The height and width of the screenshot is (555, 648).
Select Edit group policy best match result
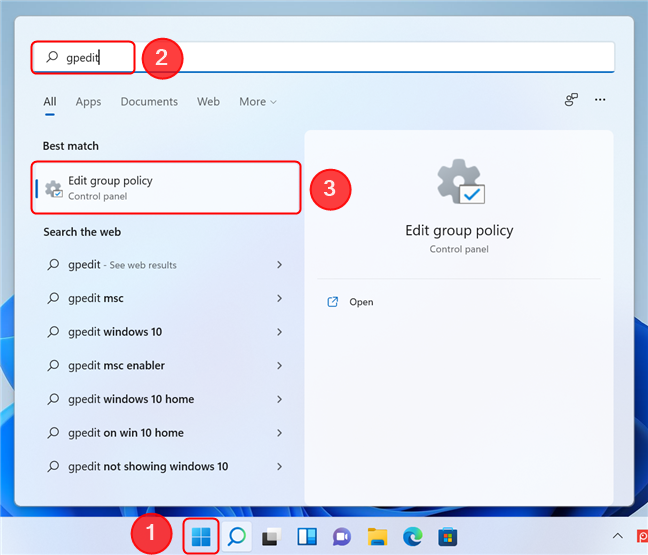coord(166,188)
